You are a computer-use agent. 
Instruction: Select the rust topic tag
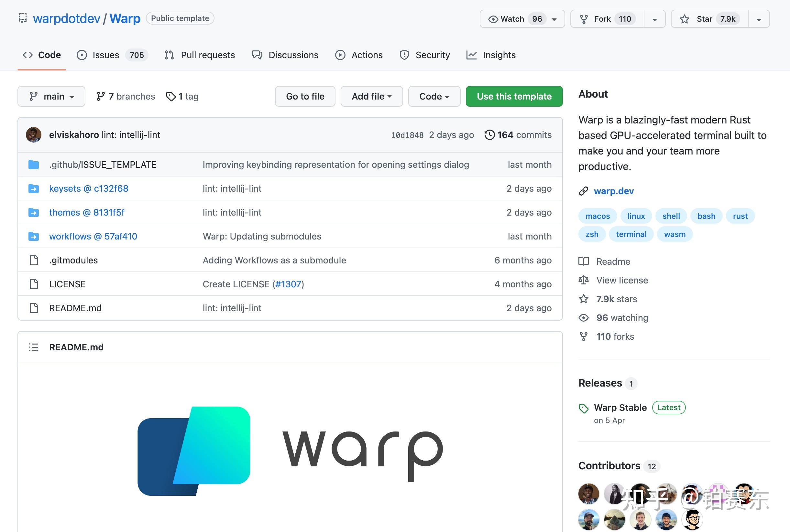coord(740,216)
